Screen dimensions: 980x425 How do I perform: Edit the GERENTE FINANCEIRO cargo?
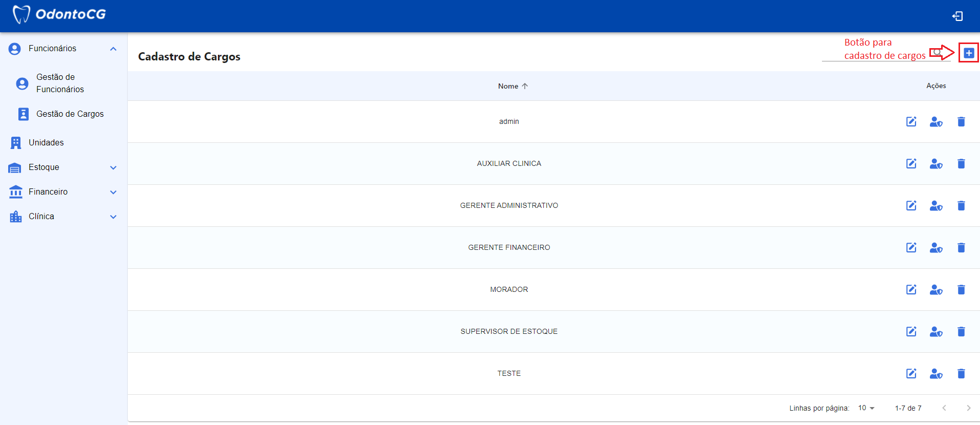pos(911,247)
